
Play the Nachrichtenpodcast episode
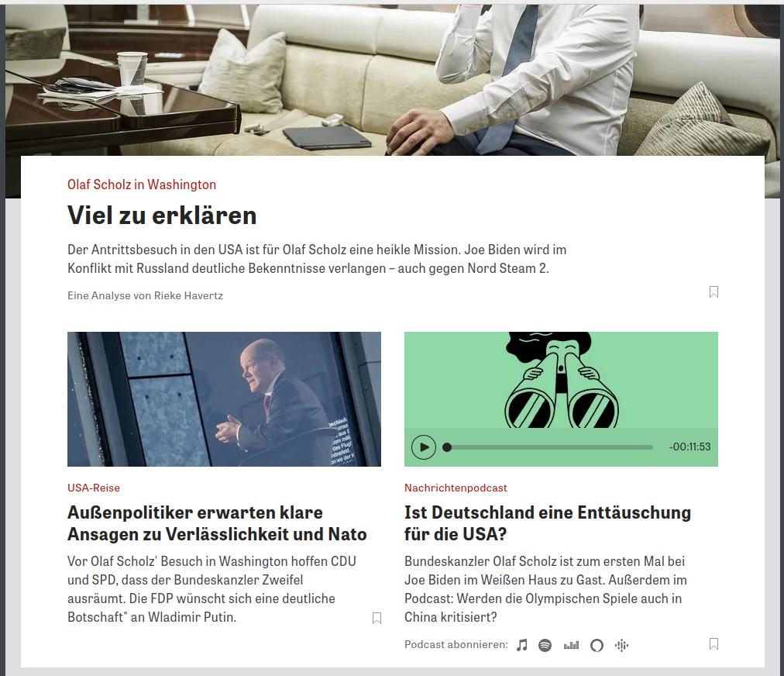pos(424,447)
